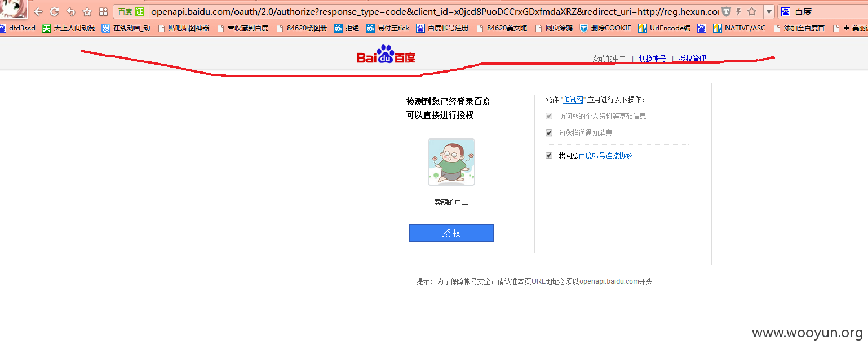This screenshot has height=349, width=868.
Task: Open the 添加至百度首 bookmark
Action: click(x=799, y=28)
